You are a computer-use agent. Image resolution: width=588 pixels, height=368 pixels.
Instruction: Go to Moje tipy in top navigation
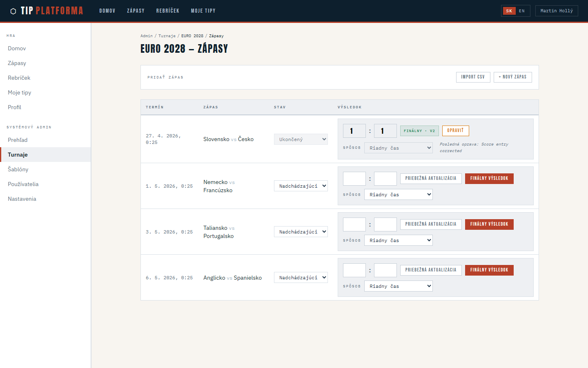point(203,11)
